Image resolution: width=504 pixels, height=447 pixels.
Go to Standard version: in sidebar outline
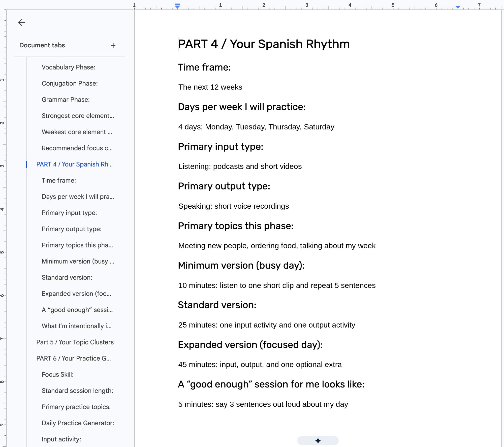tap(67, 277)
